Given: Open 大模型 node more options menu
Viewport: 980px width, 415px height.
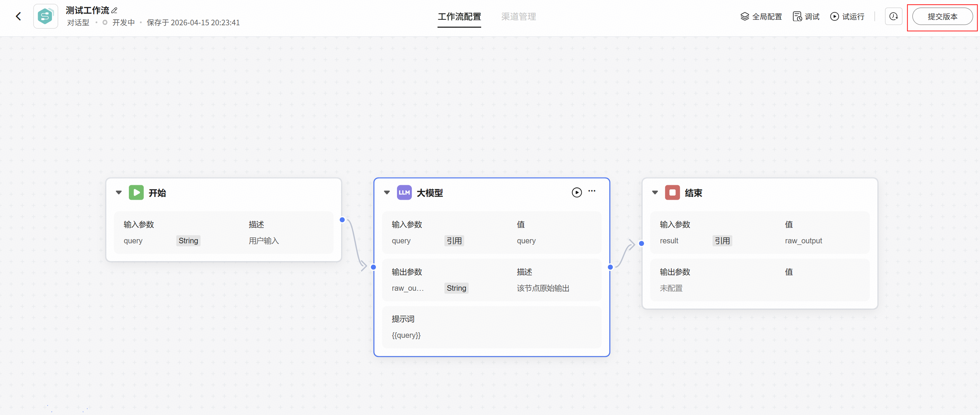Looking at the screenshot, I should click(x=592, y=191).
